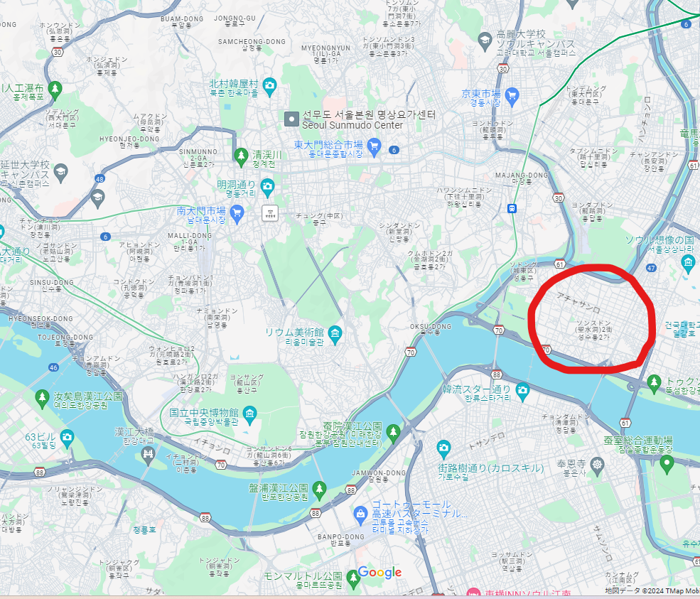This screenshot has width=700, height=599.
Task: Select the National Museum of Korea pin
Action: (x=249, y=415)
